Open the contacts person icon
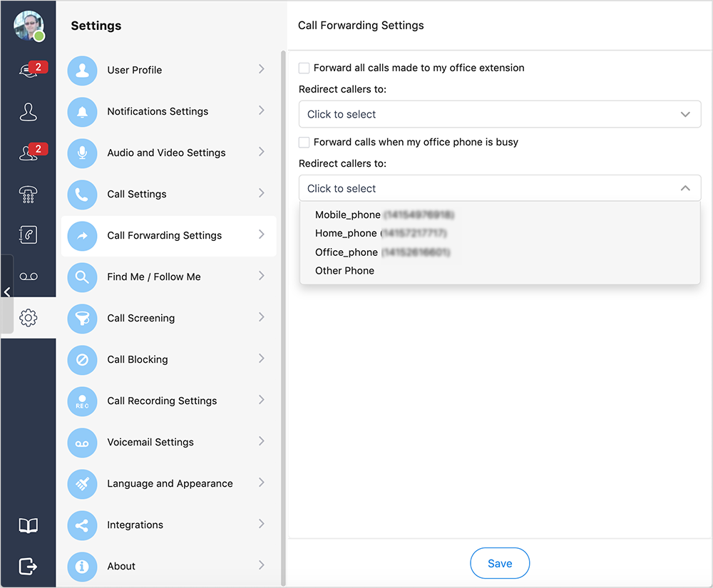Screen dimensions: 713x588 click(x=28, y=112)
